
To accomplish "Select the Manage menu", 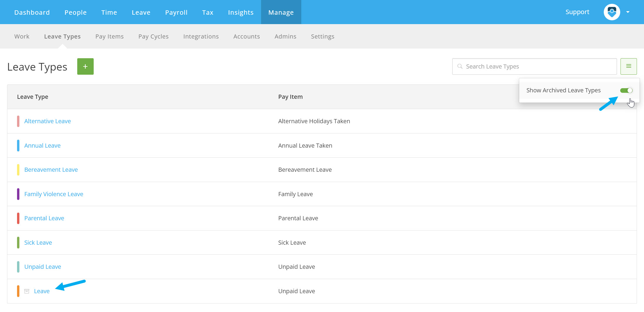I will coord(281,12).
